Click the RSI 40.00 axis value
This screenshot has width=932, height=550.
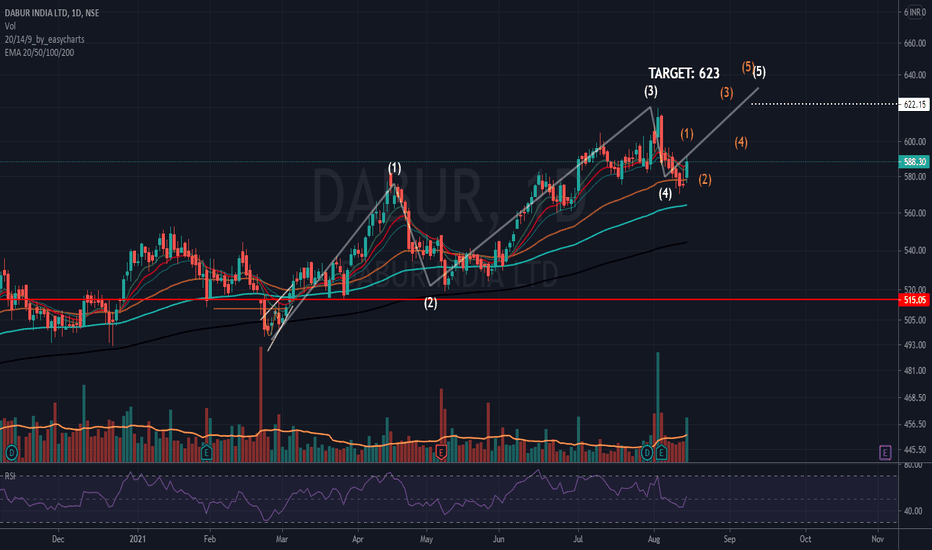(x=914, y=511)
